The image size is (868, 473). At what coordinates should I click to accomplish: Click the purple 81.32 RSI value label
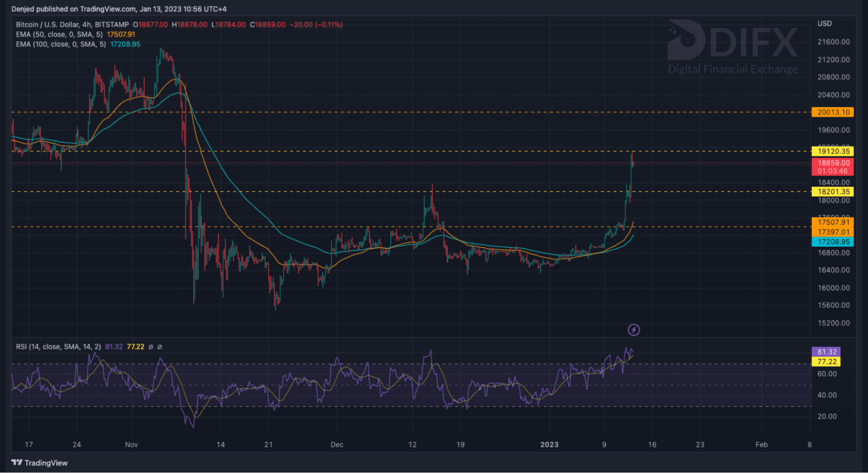click(x=826, y=352)
